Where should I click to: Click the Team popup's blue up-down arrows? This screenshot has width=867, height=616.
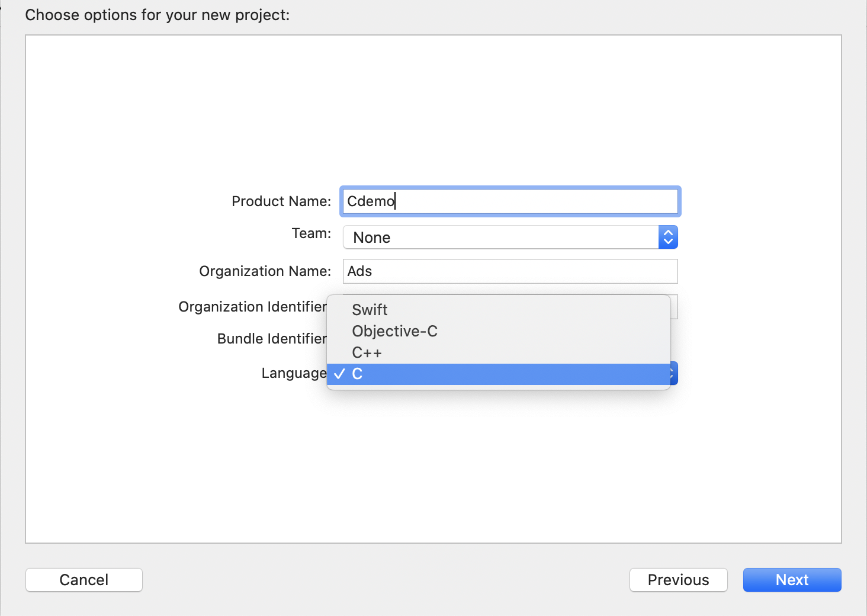(668, 238)
